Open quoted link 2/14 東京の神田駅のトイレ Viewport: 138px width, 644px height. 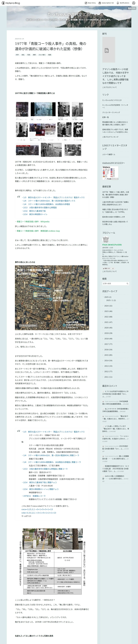(x=35, y=214)
